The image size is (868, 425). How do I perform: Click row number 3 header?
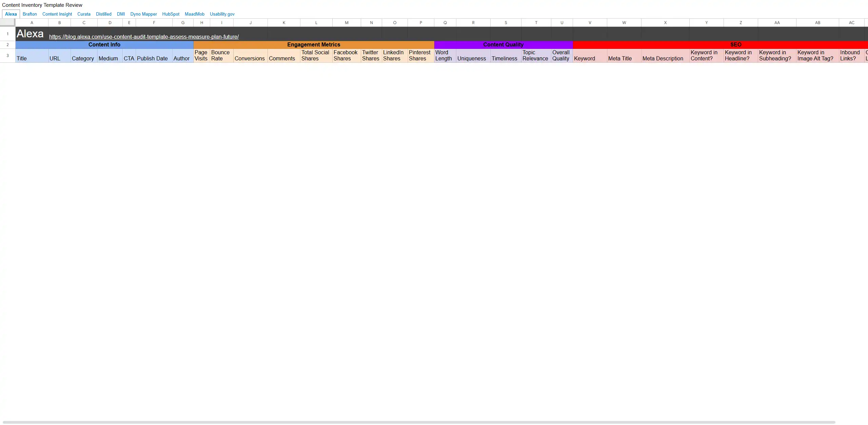[7, 56]
